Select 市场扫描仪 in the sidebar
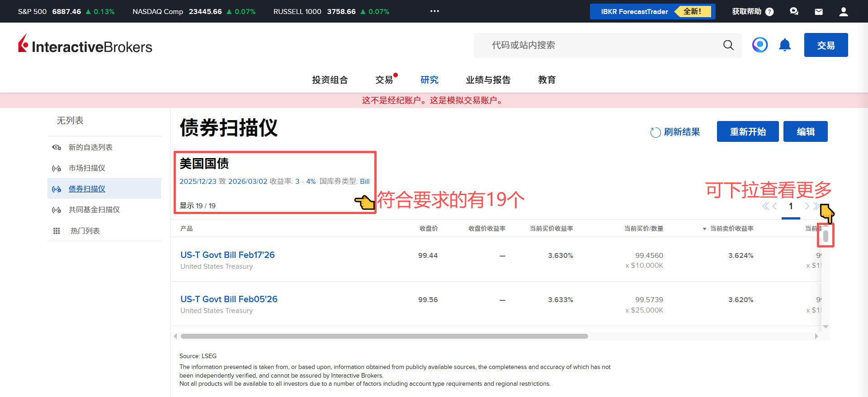This screenshot has width=868, height=397. tap(87, 168)
